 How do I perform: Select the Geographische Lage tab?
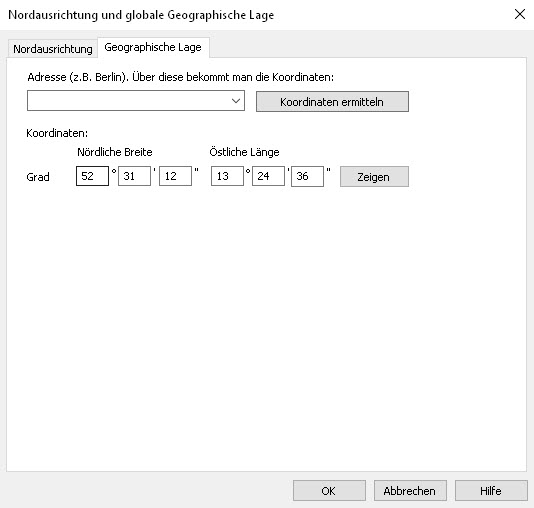point(153,47)
